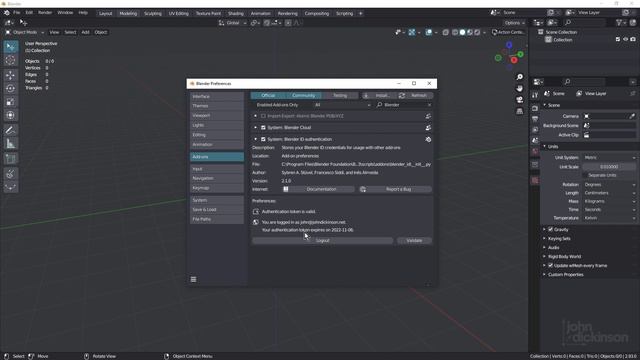Select the Rotate tool in left toolbar
This screenshot has width=640, height=360.
pos(11,88)
